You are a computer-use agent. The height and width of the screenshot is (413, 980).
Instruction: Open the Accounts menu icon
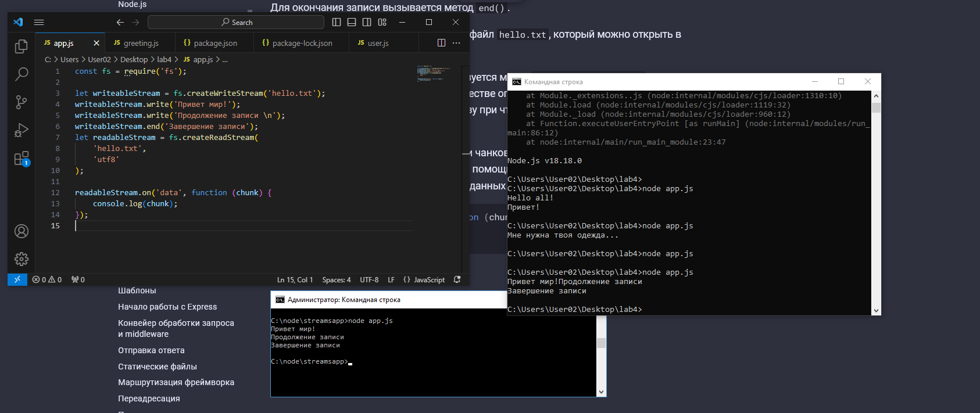[x=22, y=231]
